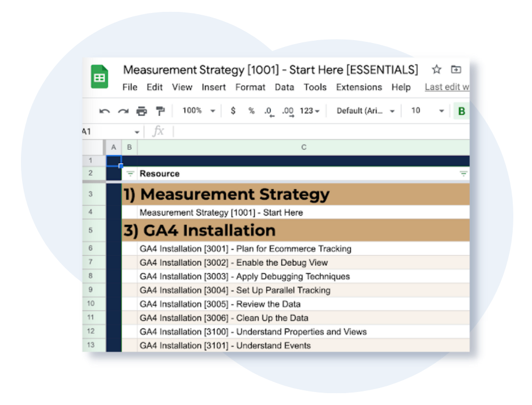Viewport: 532px width, 405px height.
Task: Open the Extensions menu
Action: 359,87
